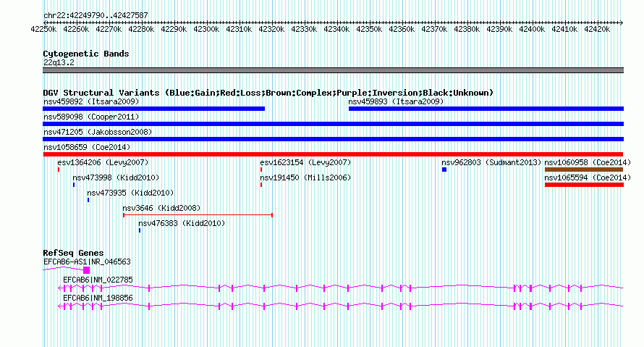Click the 42420k ruler tick label
644x347 pixels.
(597, 29)
